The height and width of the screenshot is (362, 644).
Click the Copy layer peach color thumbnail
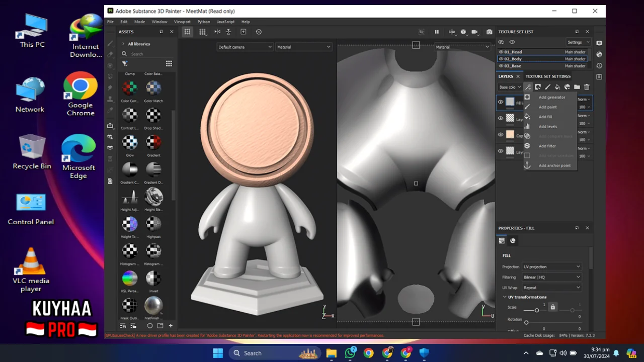(x=510, y=135)
